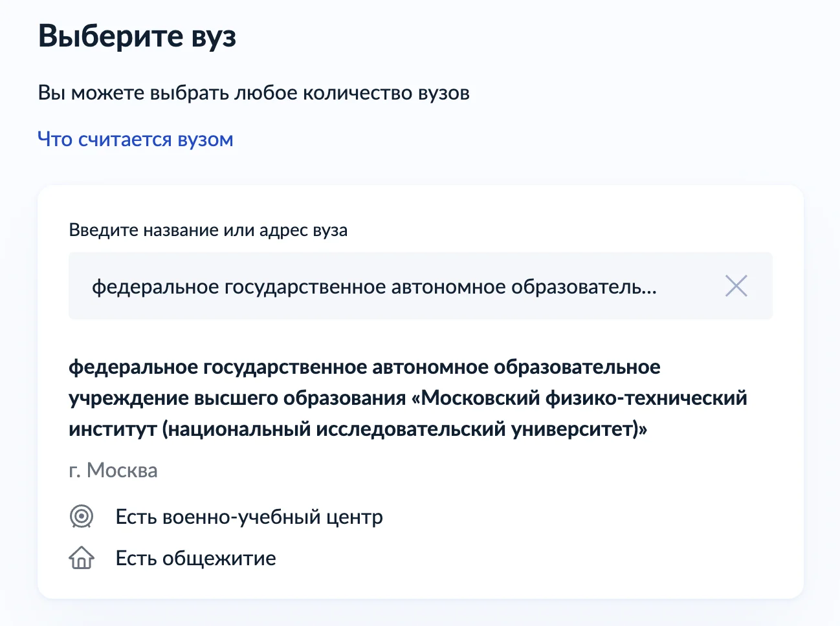Image resolution: width=840 pixels, height=626 pixels.
Task: Click the 'г. Москва' city label
Action: 113,470
